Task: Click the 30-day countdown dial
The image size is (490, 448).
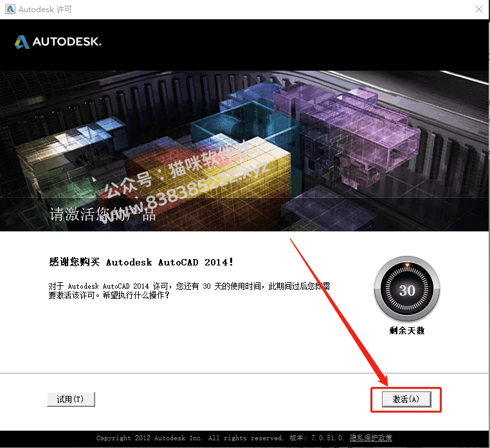Action: (407, 289)
